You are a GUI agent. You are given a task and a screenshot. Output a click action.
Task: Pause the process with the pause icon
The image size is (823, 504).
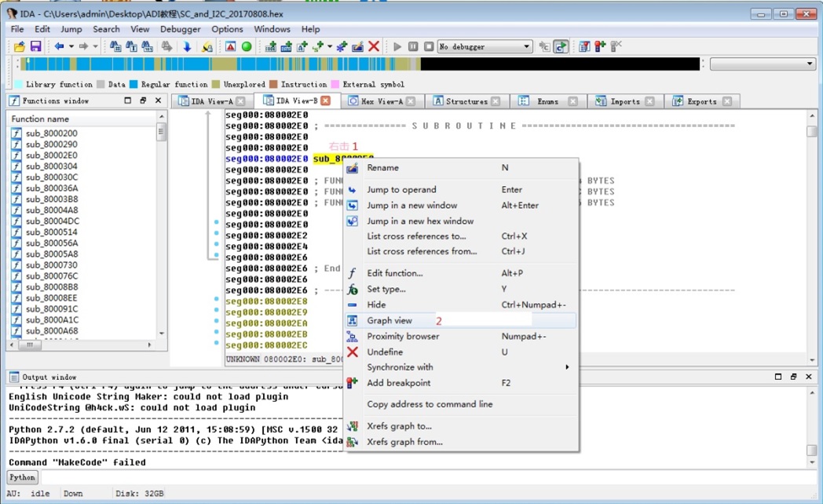(x=413, y=46)
